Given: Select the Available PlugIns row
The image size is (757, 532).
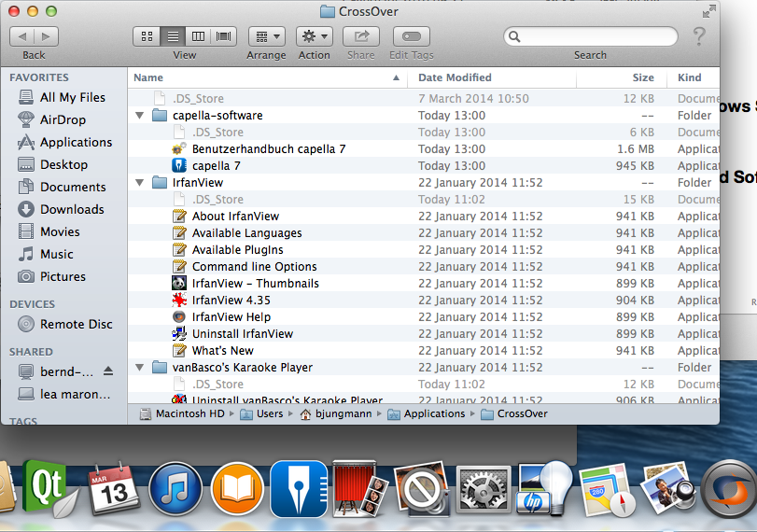Looking at the screenshot, I should (x=424, y=249).
